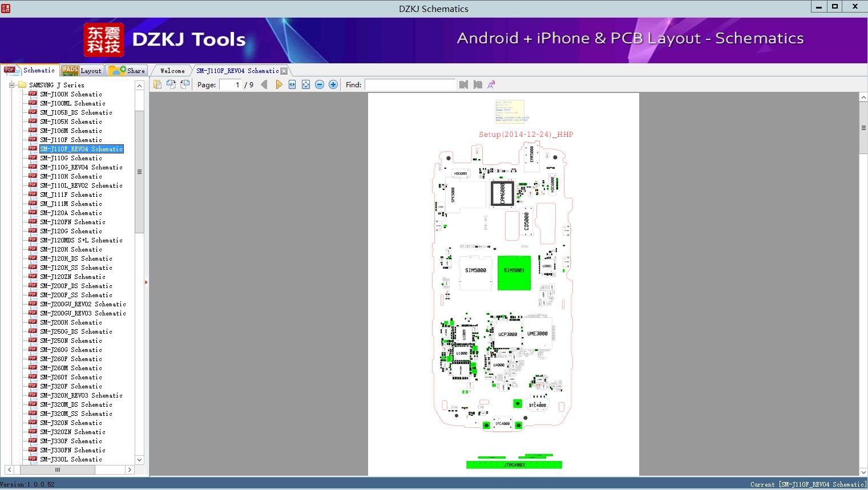Screen dimensions: 868x490
Task: Open SM-J120A Schematic
Action: click(71, 213)
